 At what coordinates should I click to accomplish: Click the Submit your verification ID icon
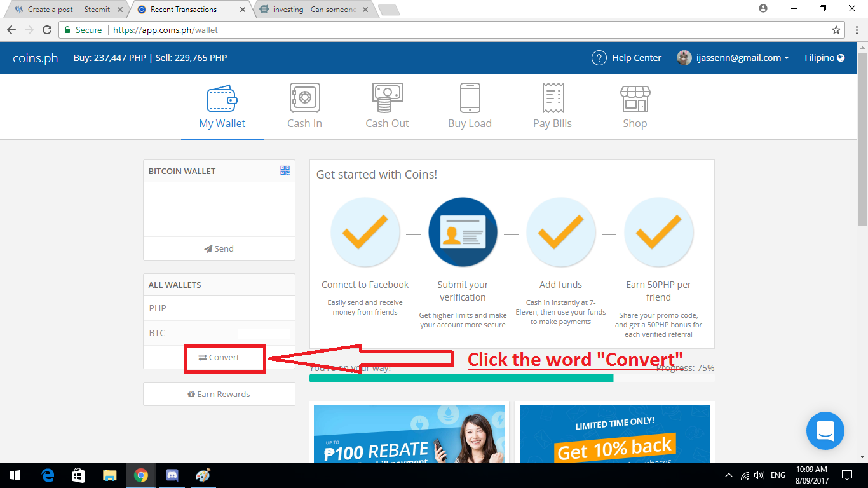click(463, 231)
